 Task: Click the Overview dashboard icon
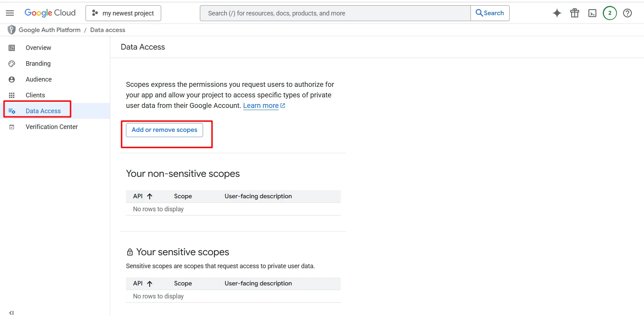[12, 48]
